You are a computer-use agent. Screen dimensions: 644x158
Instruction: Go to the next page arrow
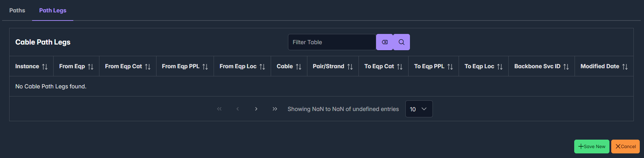[256, 109]
